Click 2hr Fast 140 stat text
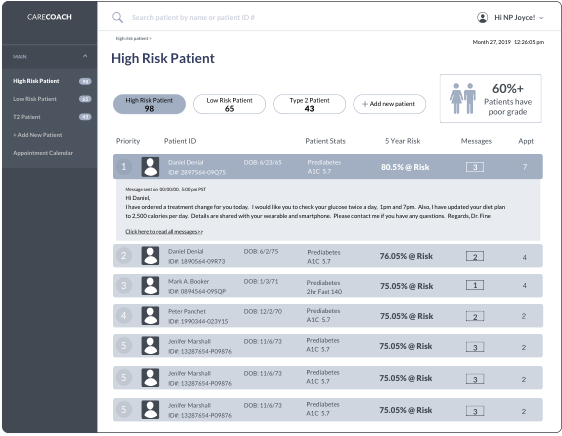 click(324, 292)
